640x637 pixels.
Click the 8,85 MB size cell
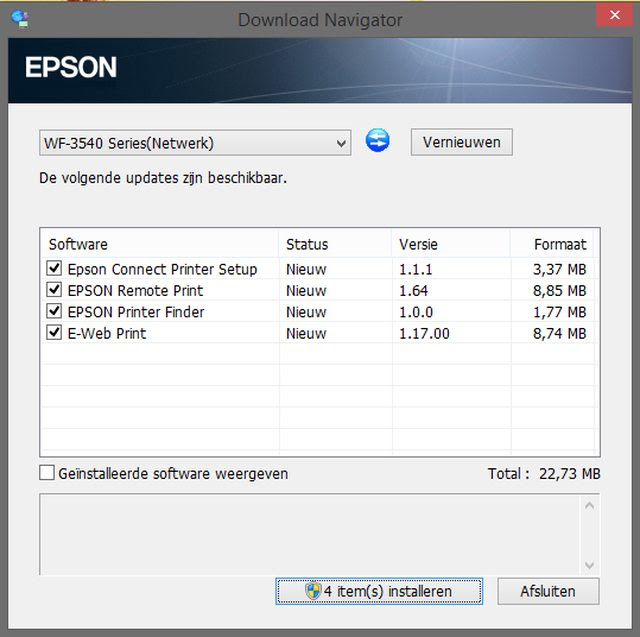560,291
